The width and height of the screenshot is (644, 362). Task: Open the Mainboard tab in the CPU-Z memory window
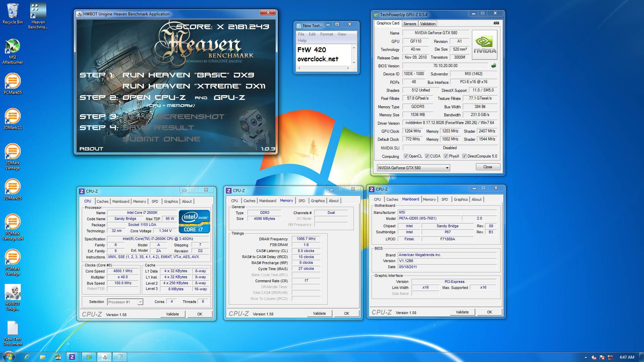point(268,201)
